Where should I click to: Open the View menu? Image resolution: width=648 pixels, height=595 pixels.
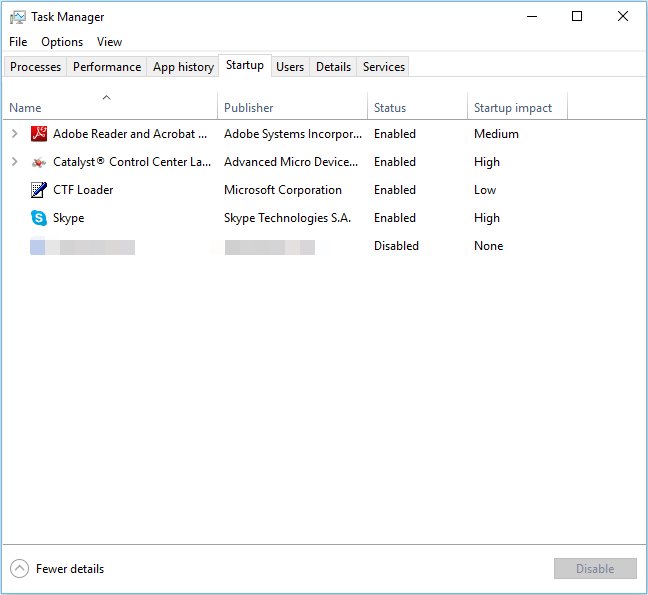point(110,42)
